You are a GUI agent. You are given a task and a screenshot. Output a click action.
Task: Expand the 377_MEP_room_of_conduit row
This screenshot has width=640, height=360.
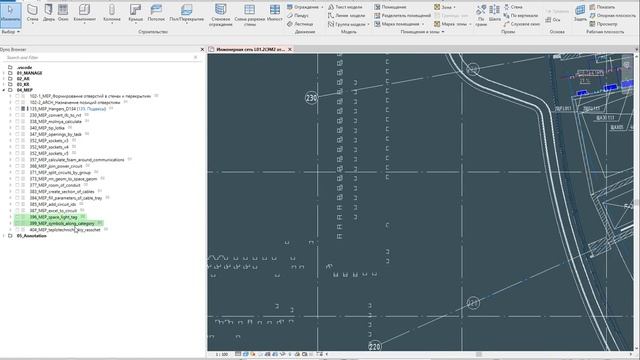(10, 185)
